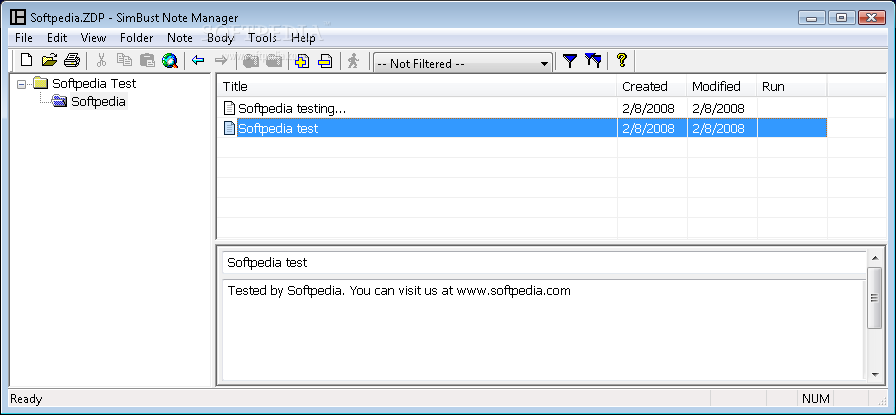This screenshot has height=415, width=896.
Task: Click the Ready status bar text
Action: [26, 398]
